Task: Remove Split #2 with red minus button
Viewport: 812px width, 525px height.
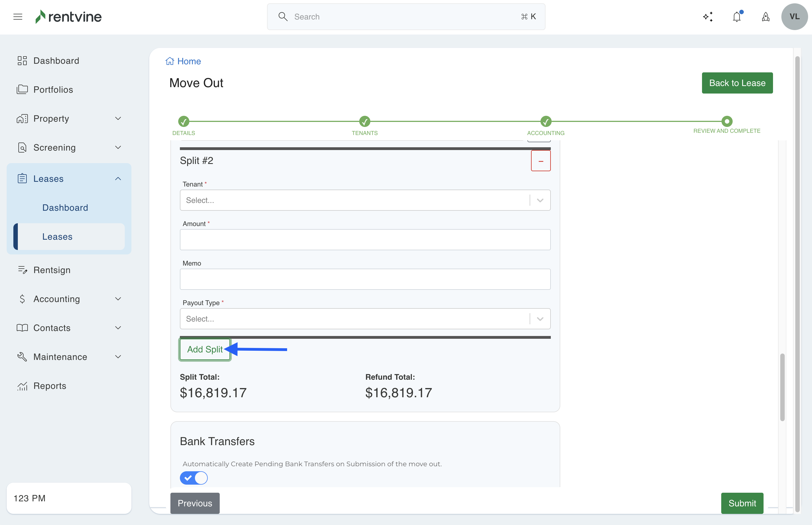Action: tap(540, 161)
